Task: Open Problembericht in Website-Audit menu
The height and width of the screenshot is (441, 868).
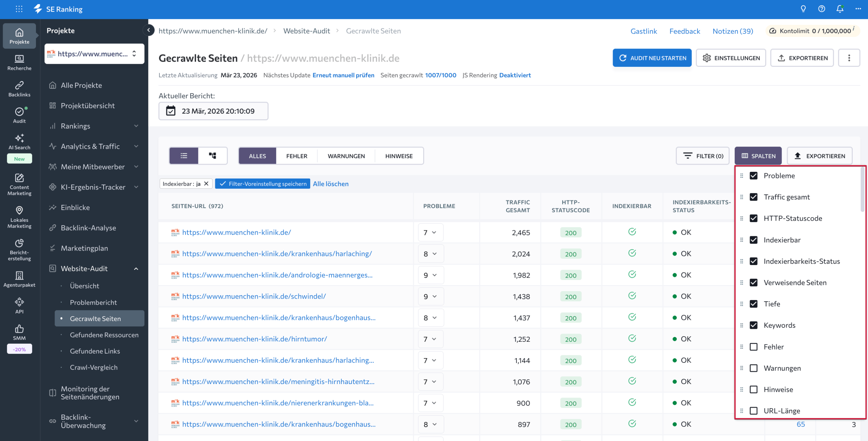Action: click(x=93, y=302)
